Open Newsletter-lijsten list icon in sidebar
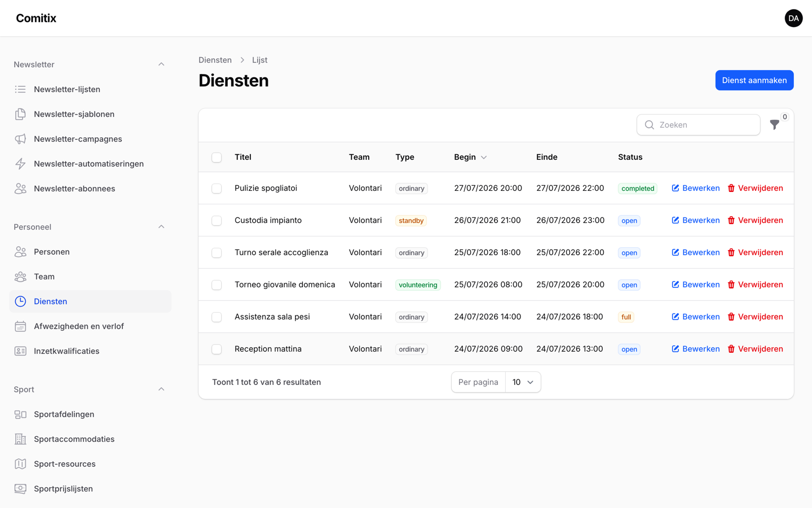This screenshot has height=508, width=812. coord(20,89)
